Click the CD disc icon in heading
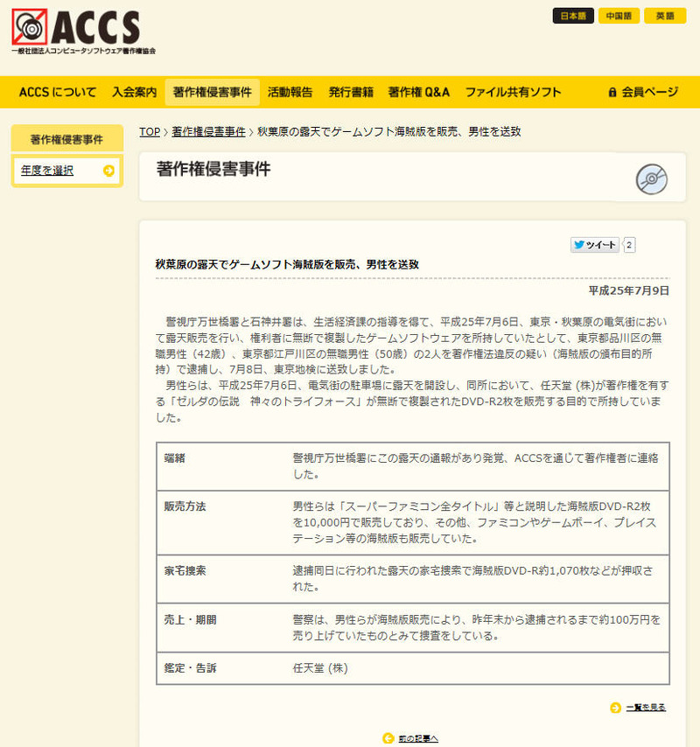Screen dimensions: 700x747 click(x=651, y=179)
